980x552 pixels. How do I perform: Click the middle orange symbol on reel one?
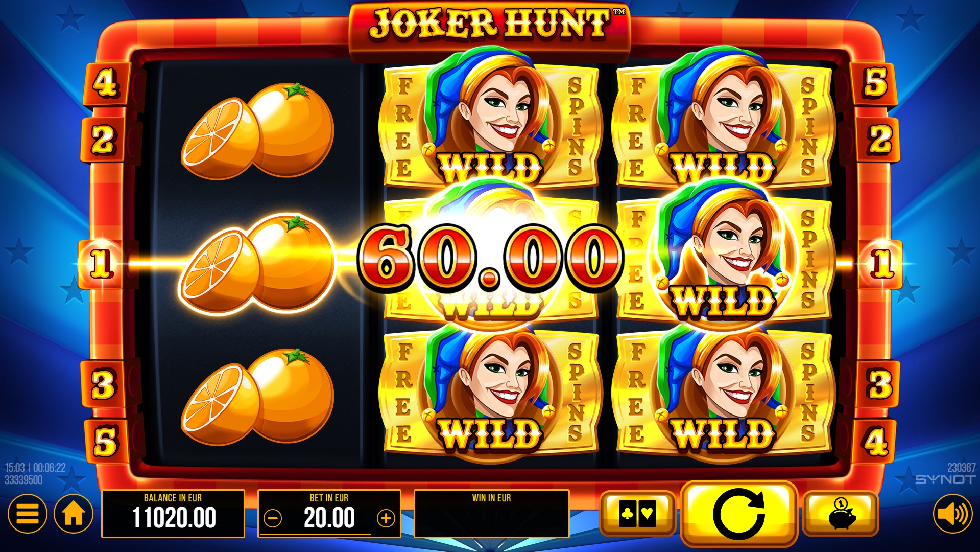pyautogui.click(x=258, y=264)
